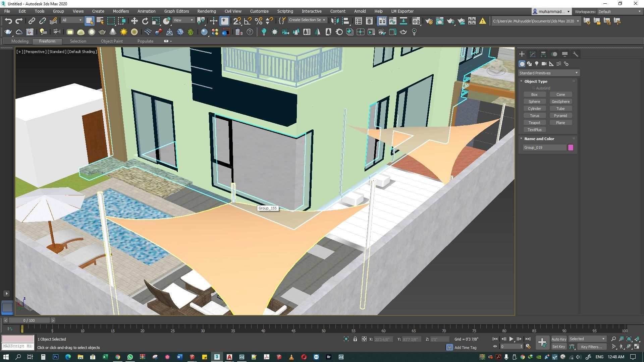The image size is (644, 362).
Task: Click the Teapot primitive button
Action: pos(534,123)
